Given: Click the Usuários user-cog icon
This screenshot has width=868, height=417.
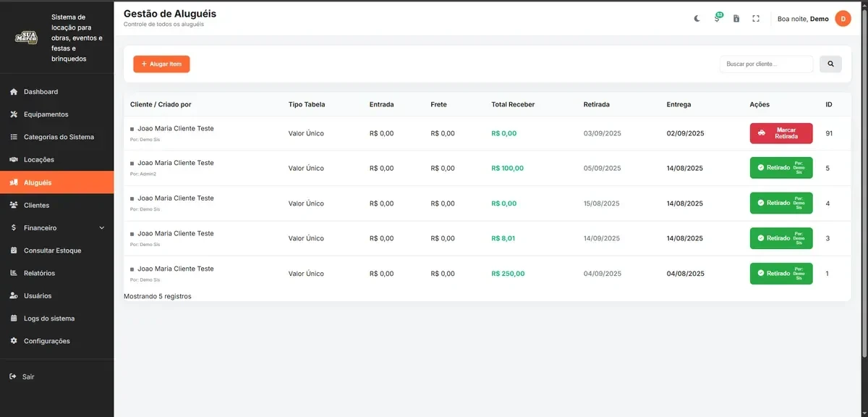Looking at the screenshot, I should (x=14, y=296).
